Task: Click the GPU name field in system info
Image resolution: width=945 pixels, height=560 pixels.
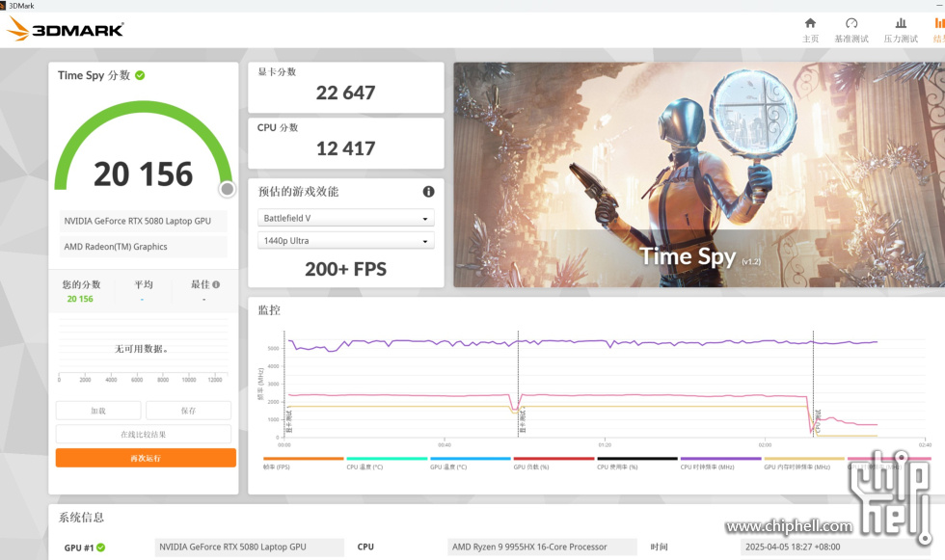Action: click(250, 547)
